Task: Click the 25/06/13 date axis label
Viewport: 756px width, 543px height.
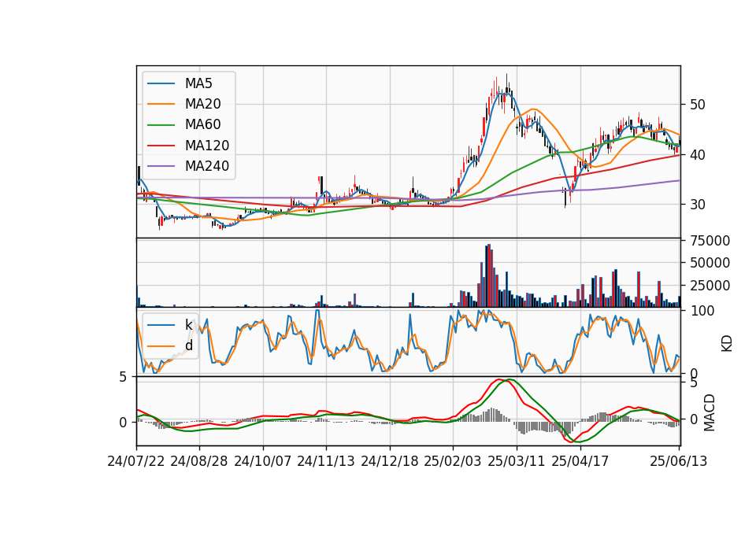Action: (x=678, y=461)
